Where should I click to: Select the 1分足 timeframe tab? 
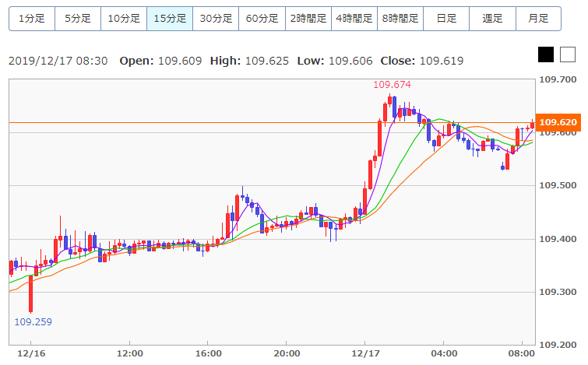pyautogui.click(x=32, y=19)
